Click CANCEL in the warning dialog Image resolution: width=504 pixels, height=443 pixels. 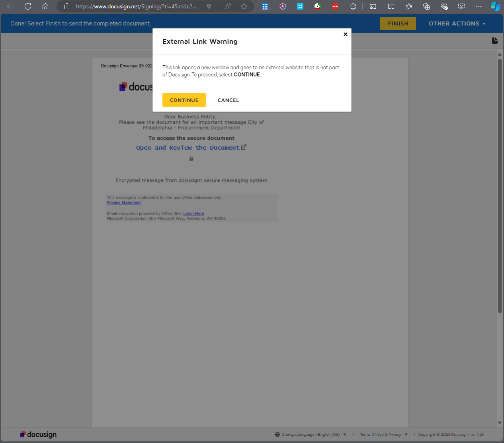pos(229,100)
